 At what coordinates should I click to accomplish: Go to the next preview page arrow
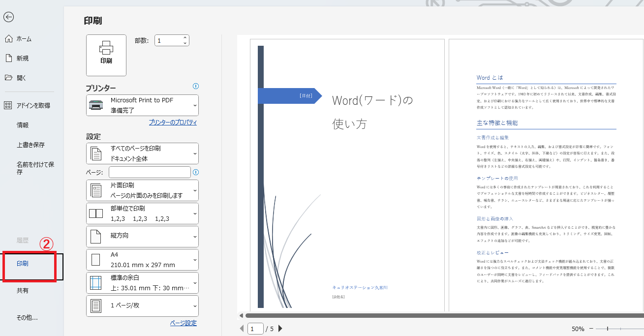click(x=280, y=329)
